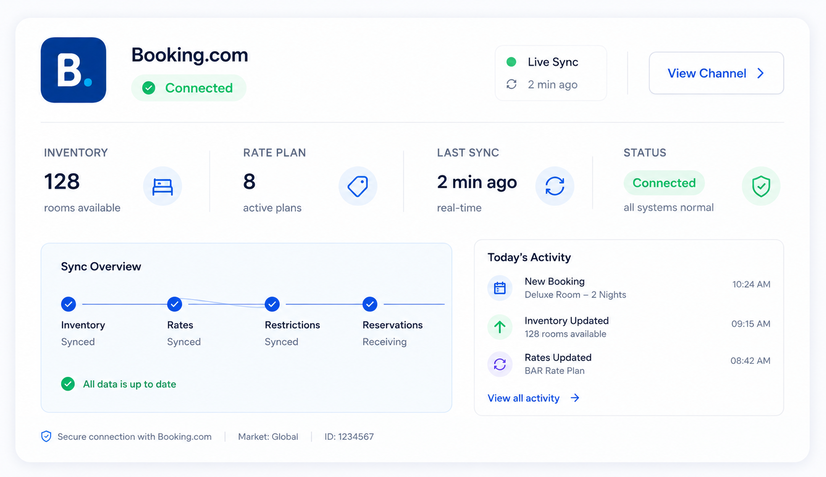Select the New Booking activity title
The image size is (826, 477).
(x=554, y=281)
